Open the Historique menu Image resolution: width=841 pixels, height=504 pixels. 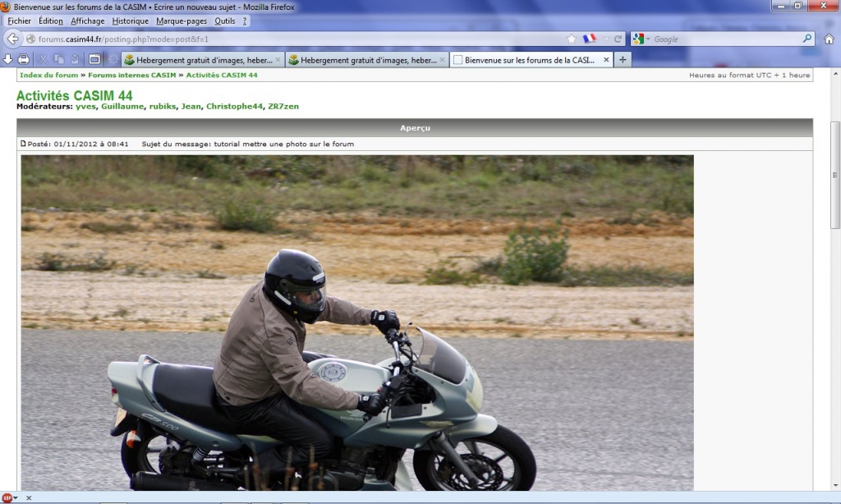pyautogui.click(x=131, y=21)
